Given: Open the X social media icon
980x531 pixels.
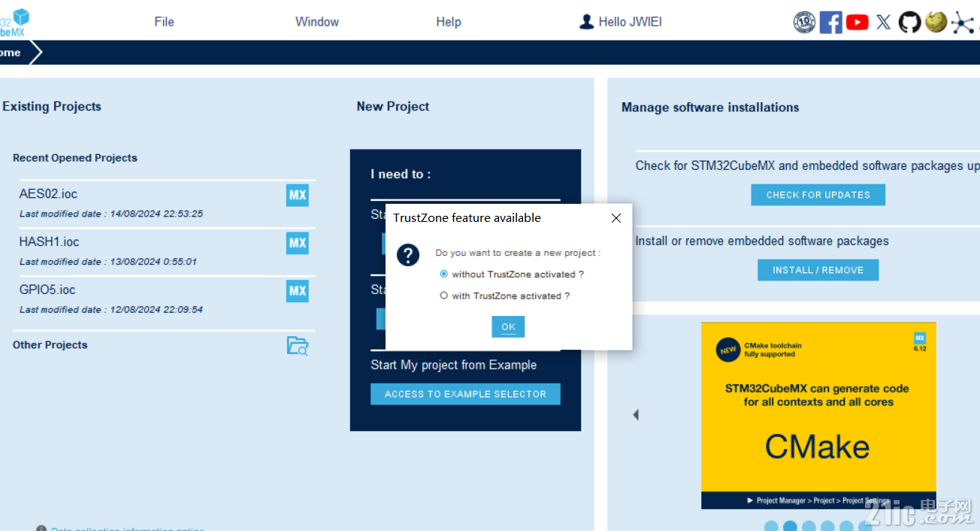Looking at the screenshot, I should 884,22.
